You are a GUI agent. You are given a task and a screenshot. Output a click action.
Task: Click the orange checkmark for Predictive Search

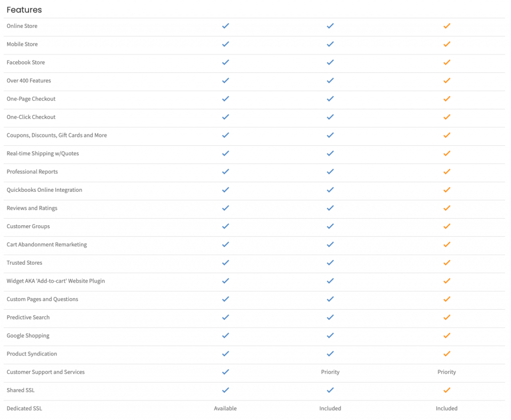pyautogui.click(x=447, y=317)
